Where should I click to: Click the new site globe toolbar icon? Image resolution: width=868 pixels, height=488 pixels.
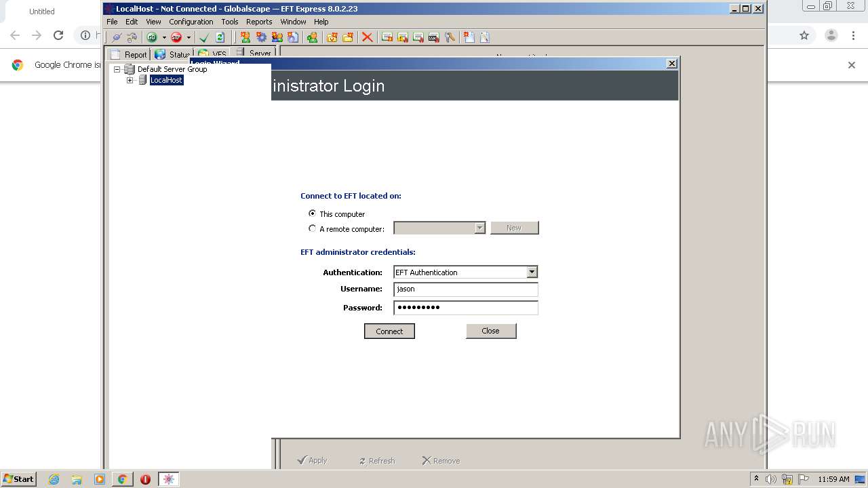(292, 37)
